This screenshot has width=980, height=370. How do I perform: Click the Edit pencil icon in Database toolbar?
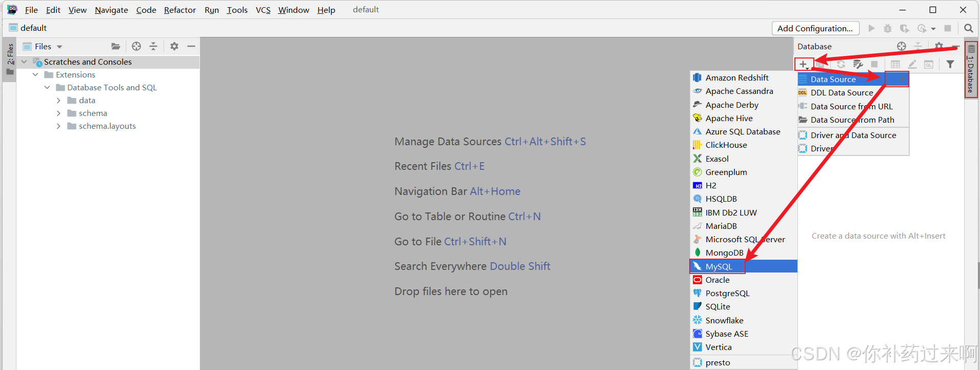click(912, 64)
